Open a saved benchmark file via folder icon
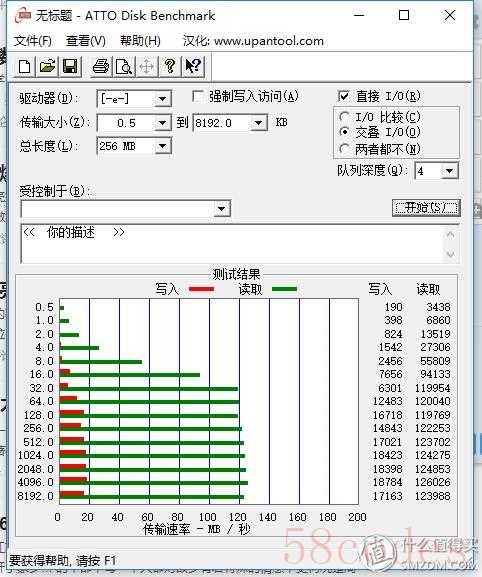The width and height of the screenshot is (482, 577). tap(47, 67)
